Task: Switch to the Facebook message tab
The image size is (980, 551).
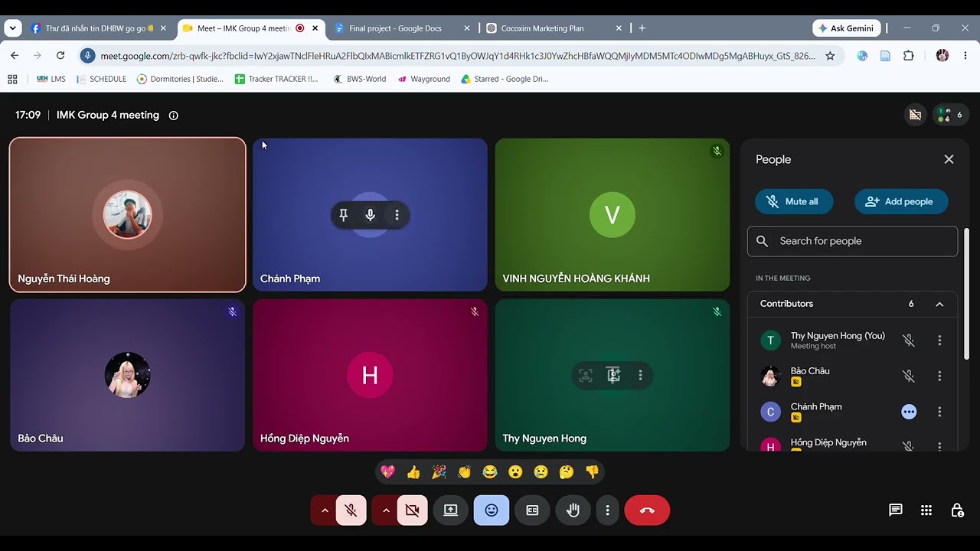Action: tap(98, 28)
